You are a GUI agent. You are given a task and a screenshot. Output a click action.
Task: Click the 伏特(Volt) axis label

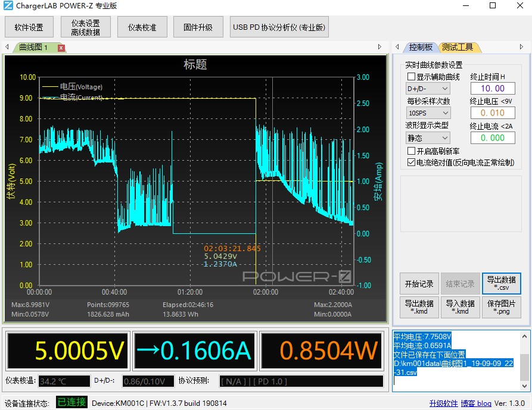tap(11, 181)
